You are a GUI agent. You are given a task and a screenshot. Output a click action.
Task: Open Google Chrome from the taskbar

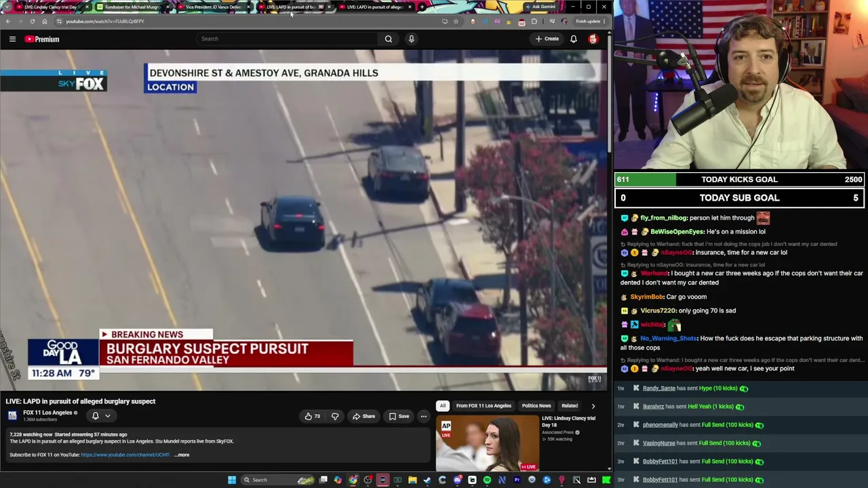click(353, 480)
